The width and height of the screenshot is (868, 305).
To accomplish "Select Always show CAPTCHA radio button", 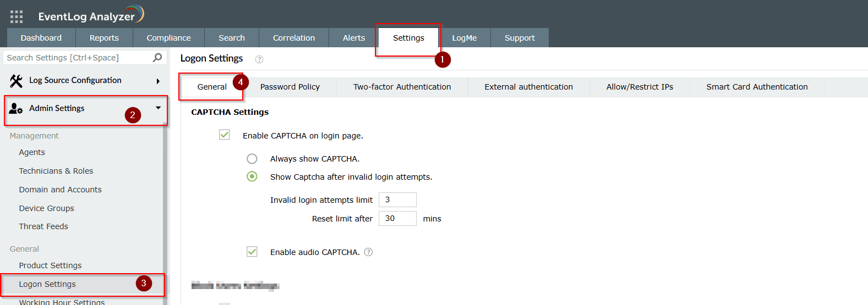I will [x=252, y=159].
